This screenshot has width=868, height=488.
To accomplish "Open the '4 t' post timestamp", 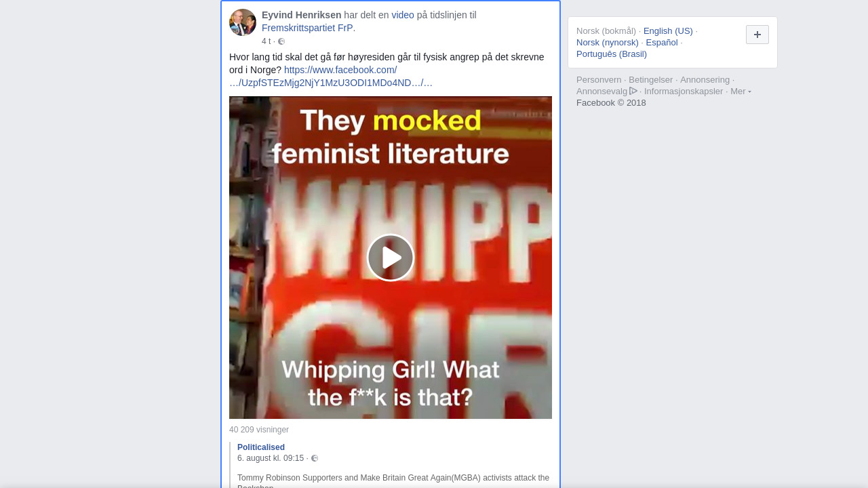I will [266, 41].
